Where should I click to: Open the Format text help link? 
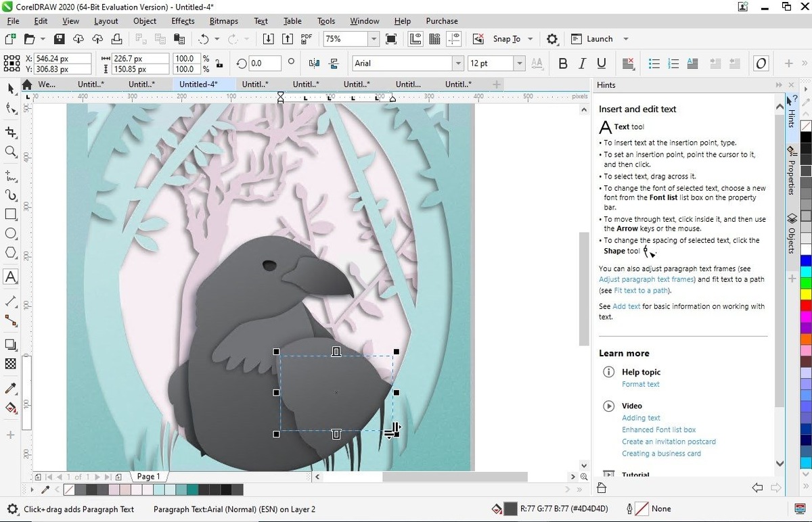point(640,384)
